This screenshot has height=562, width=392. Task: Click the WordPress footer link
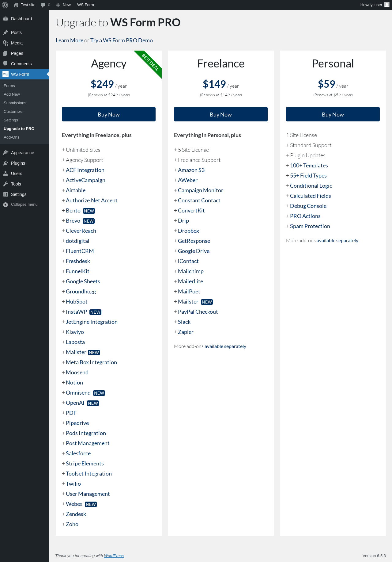pos(114,556)
